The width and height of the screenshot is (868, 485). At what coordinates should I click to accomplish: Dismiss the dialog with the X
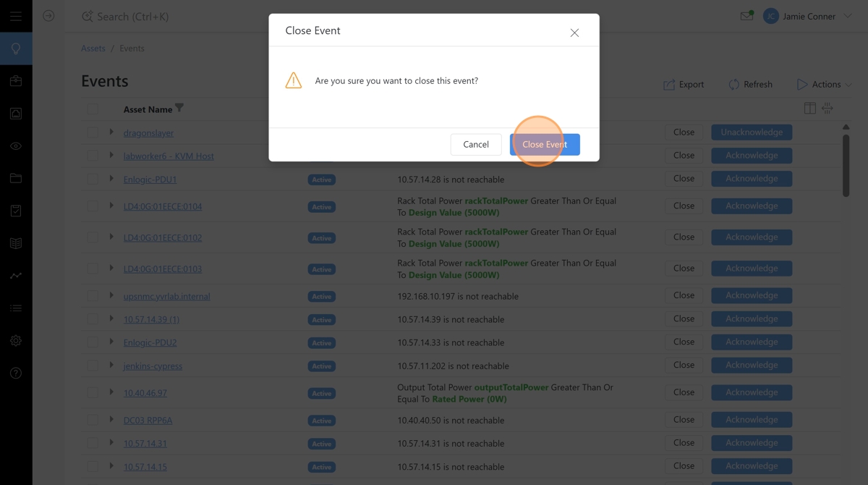click(x=574, y=33)
